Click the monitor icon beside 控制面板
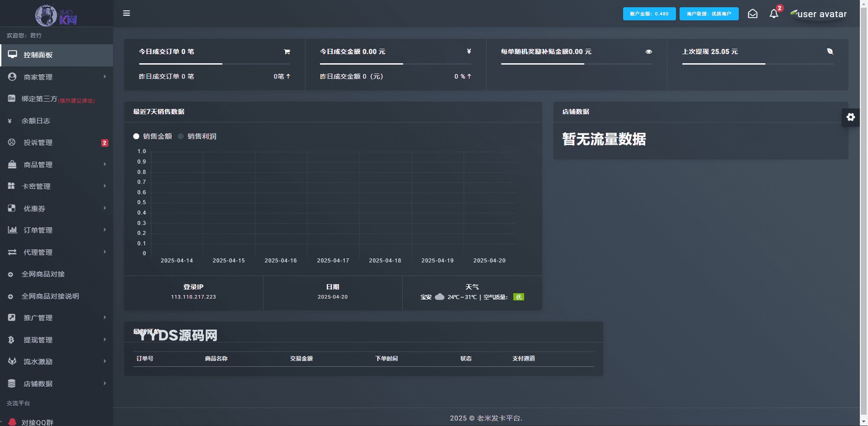 tap(12, 55)
